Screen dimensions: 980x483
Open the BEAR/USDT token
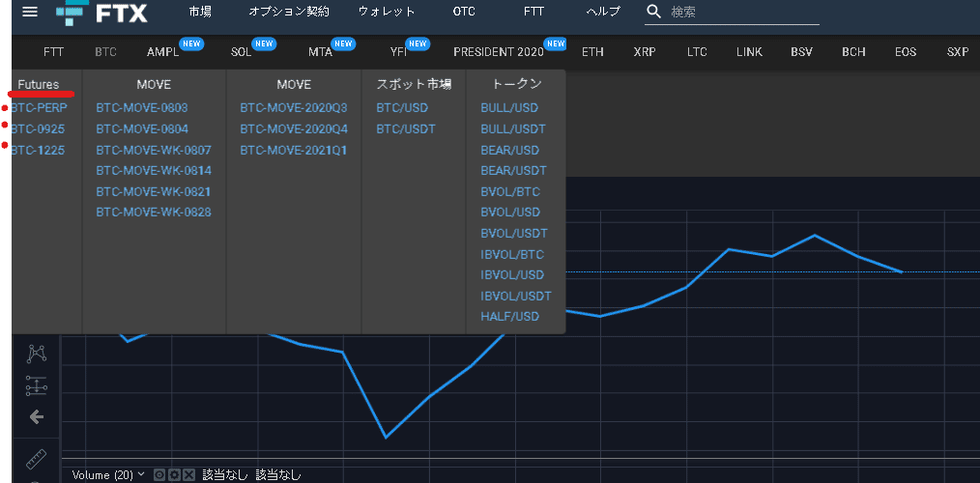pyautogui.click(x=514, y=171)
